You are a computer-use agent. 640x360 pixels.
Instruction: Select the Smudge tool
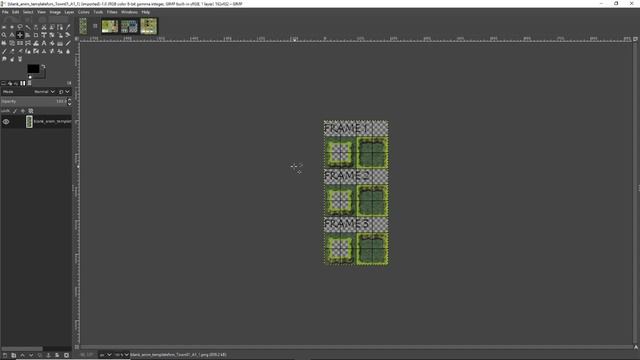coord(4,59)
